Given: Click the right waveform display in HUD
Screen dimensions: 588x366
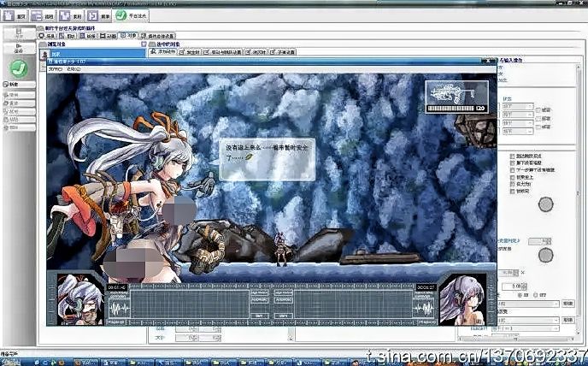Looking at the screenshot, I should (422, 309).
